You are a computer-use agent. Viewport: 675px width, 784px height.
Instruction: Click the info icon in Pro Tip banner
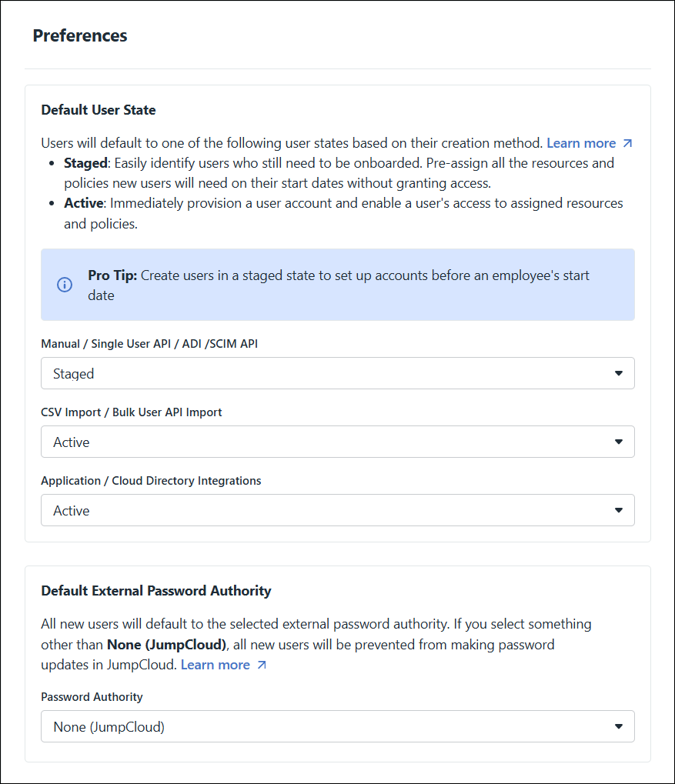65,285
